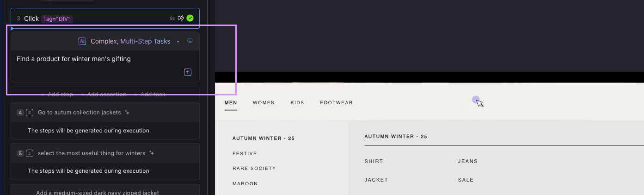This screenshot has width=644, height=195.
Task: Open the WOMEN navigation menu
Action: pyautogui.click(x=264, y=103)
